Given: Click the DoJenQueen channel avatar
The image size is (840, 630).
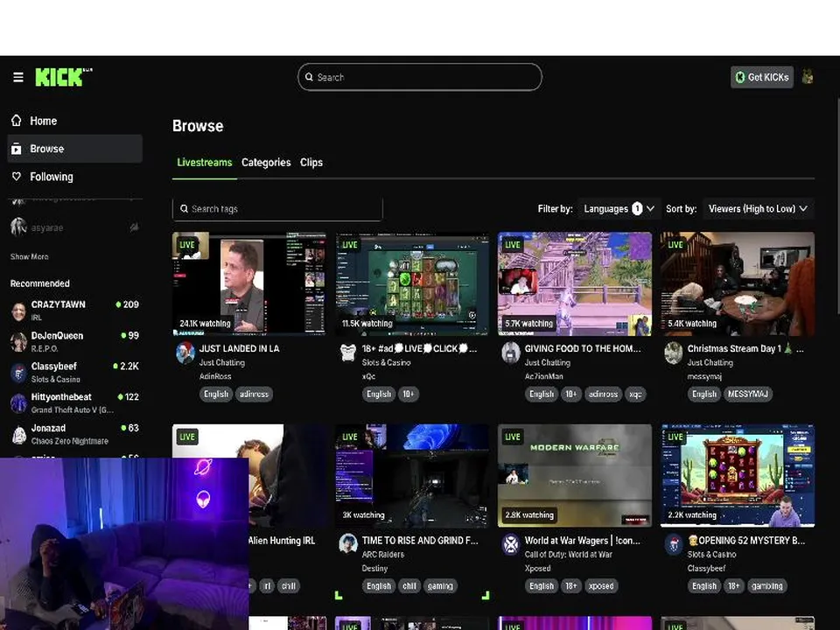Looking at the screenshot, I should 18,342.
